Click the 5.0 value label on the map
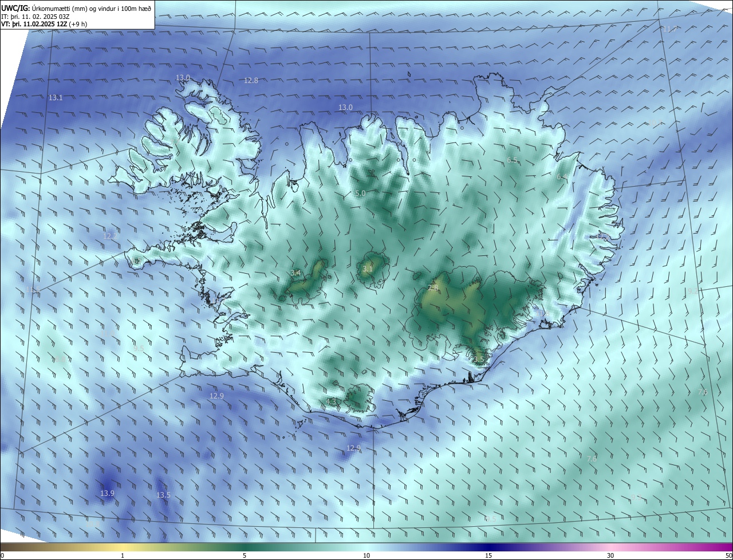Image resolution: width=733 pixels, height=560 pixels. point(360,194)
